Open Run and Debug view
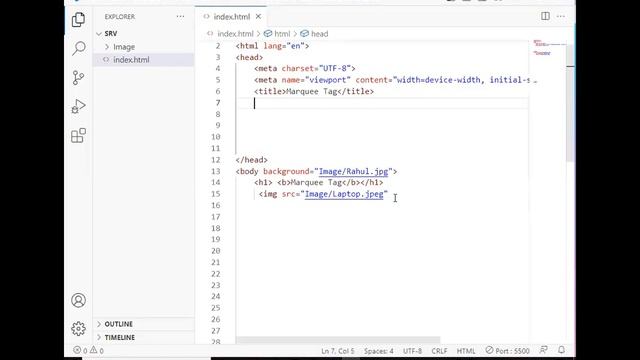 point(78,107)
